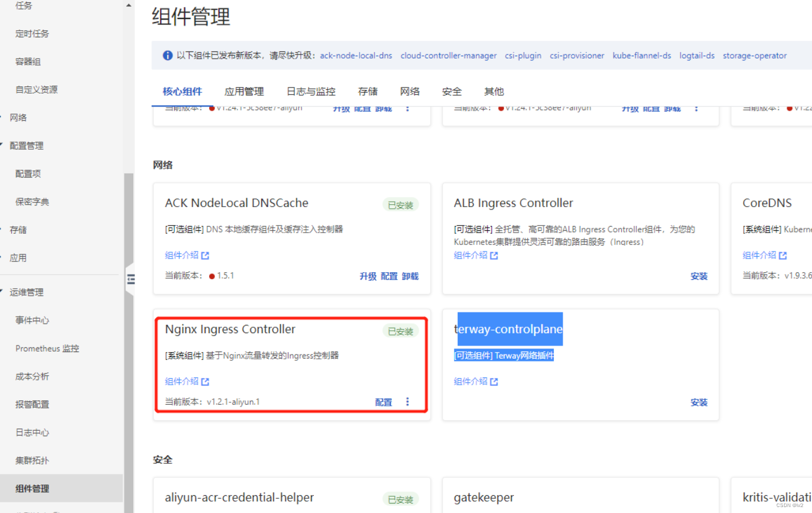The width and height of the screenshot is (812, 513).
Task: Switch to 应用管理 tab
Action: (244, 92)
